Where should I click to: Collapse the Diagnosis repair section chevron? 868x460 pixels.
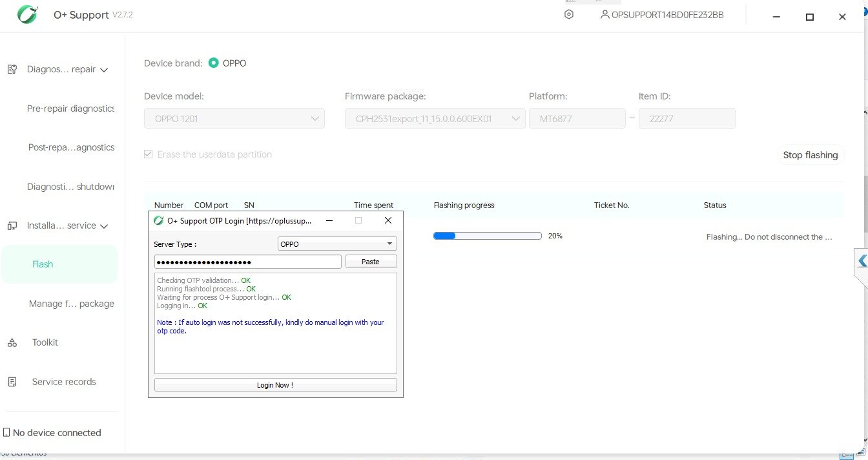click(105, 70)
